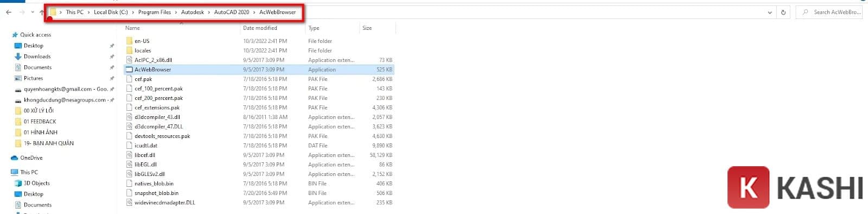The height and width of the screenshot is (214, 868).
Task: Select AcIPC_2_x86.dll file icon
Action: (129, 60)
